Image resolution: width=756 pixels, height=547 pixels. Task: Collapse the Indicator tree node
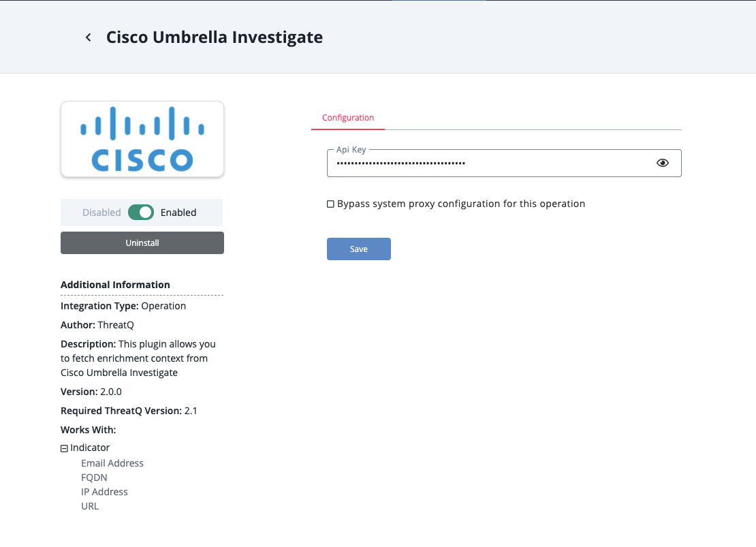point(64,449)
